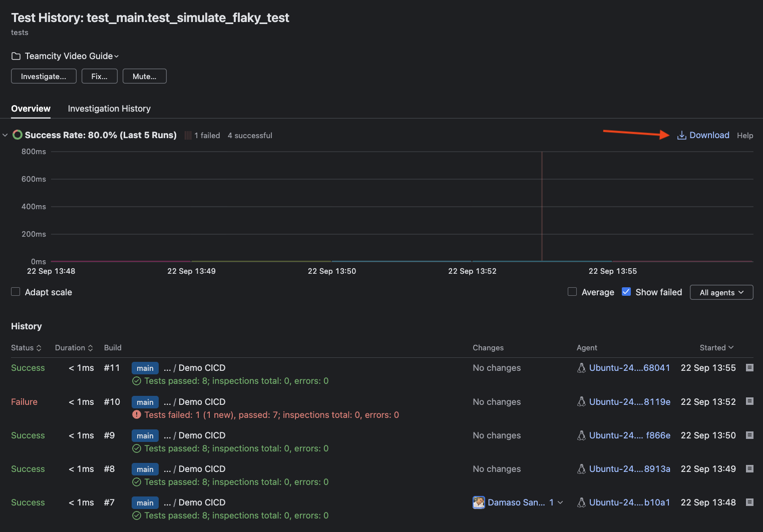
Task: Click the vertical spike marker in the chart
Action: click(542, 206)
